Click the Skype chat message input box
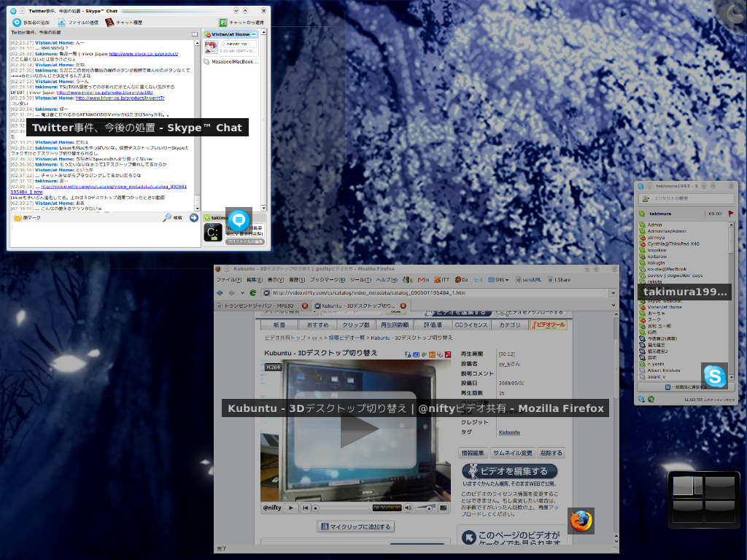This screenshot has height=560, width=747. 105,235
